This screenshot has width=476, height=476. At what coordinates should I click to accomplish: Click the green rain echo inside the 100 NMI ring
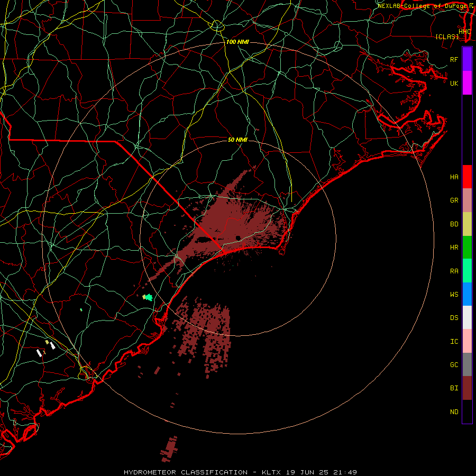pyautogui.click(x=148, y=297)
